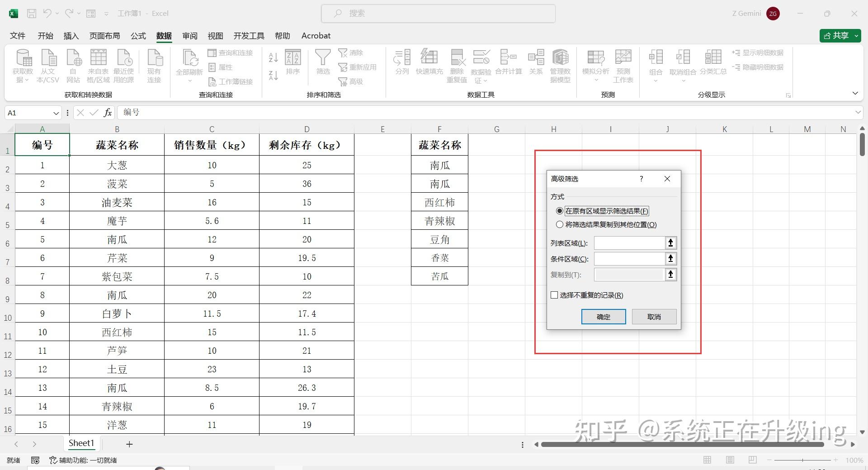The image size is (868, 470).
Task: Open 管理数据模型 tool
Action: [x=560, y=66]
